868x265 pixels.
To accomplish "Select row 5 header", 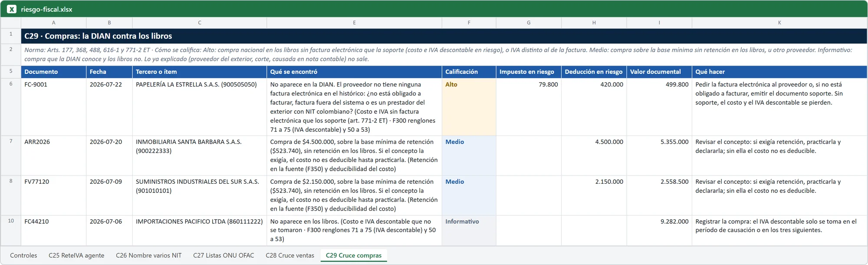I will pos(11,72).
